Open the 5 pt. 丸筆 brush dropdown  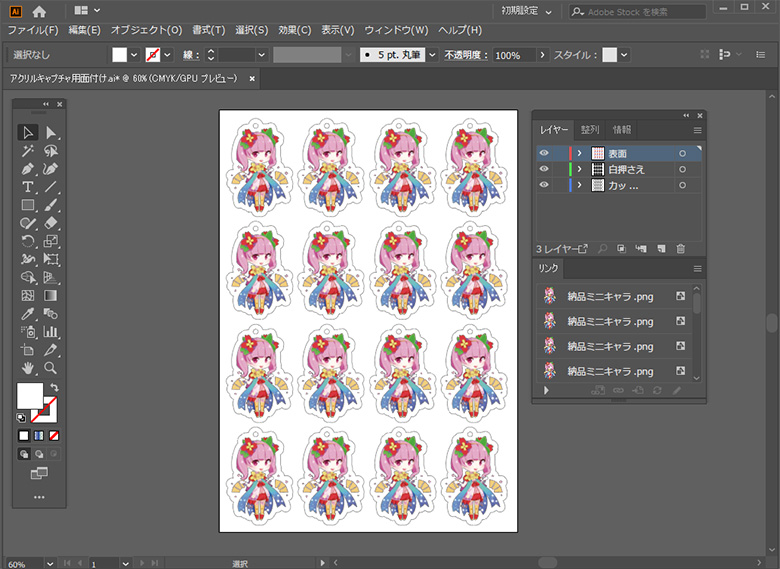click(432, 55)
